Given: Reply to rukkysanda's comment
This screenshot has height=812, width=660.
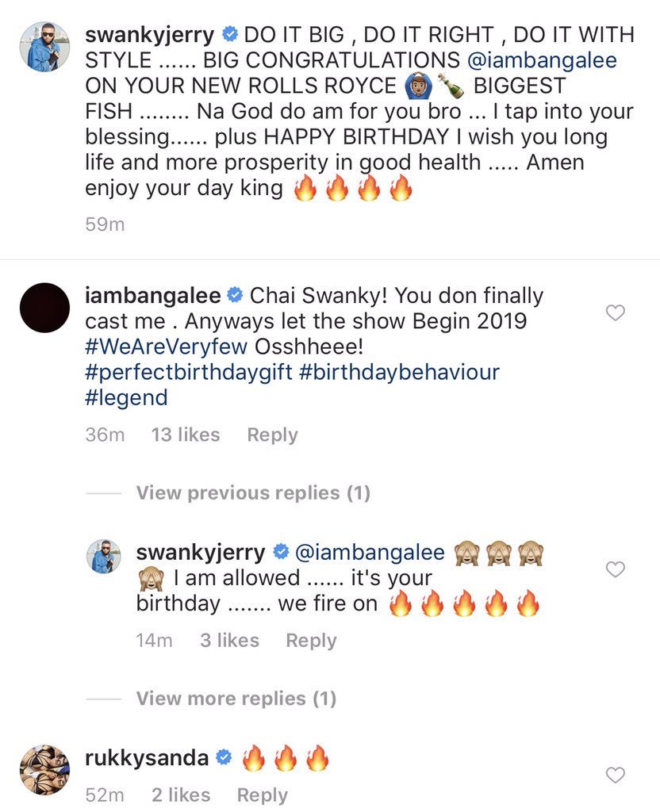Looking at the screenshot, I should (263, 795).
